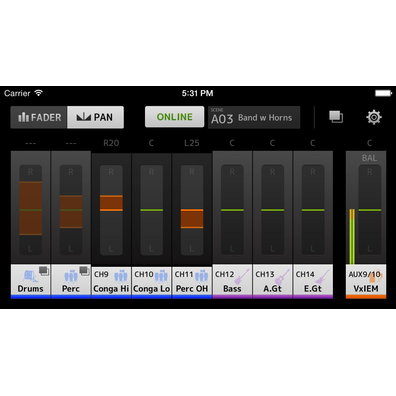The width and height of the screenshot is (396, 396).
Task: Click the A.Gt channel pan slider
Action: 273,210
